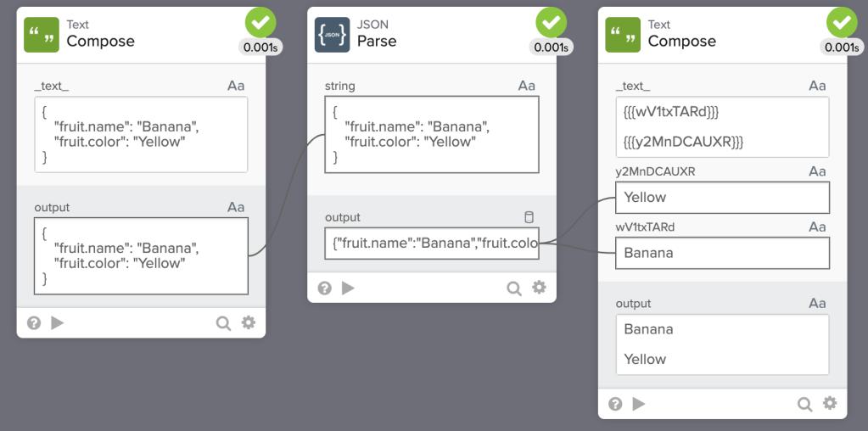Click the JSON Parse string input box

[x=432, y=134]
